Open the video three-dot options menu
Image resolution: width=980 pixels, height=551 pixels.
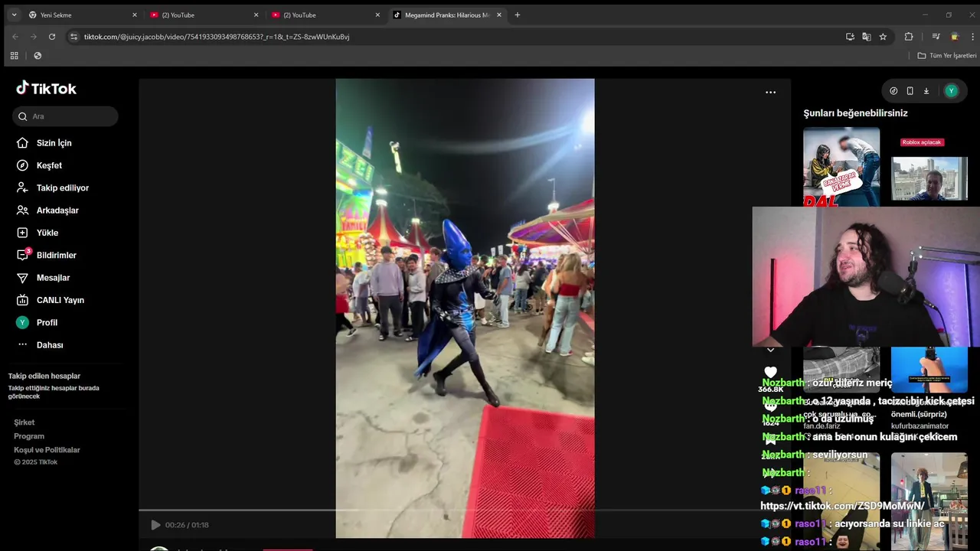click(x=770, y=93)
